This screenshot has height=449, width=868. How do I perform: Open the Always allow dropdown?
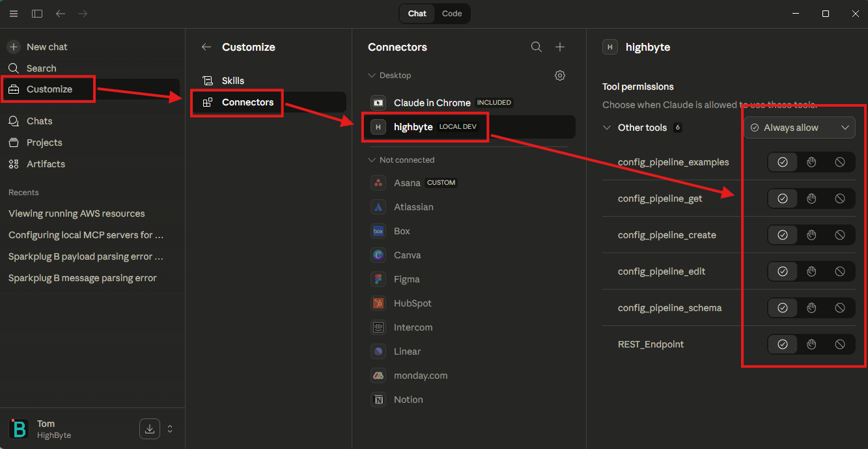click(800, 128)
